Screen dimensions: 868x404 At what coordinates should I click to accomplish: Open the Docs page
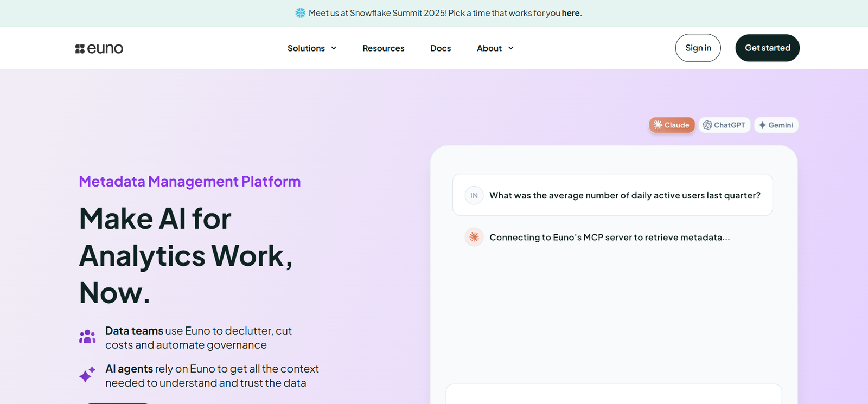pyautogui.click(x=441, y=48)
